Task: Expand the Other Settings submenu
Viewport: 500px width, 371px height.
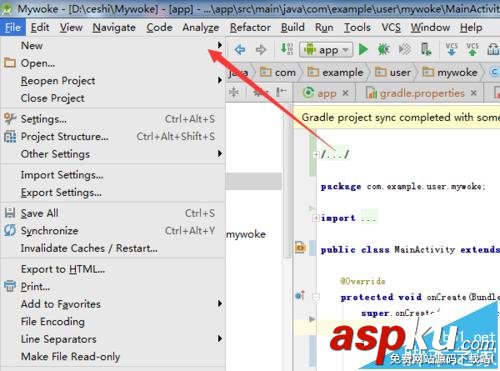Action: pyautogui.click(x=113, y=154)
